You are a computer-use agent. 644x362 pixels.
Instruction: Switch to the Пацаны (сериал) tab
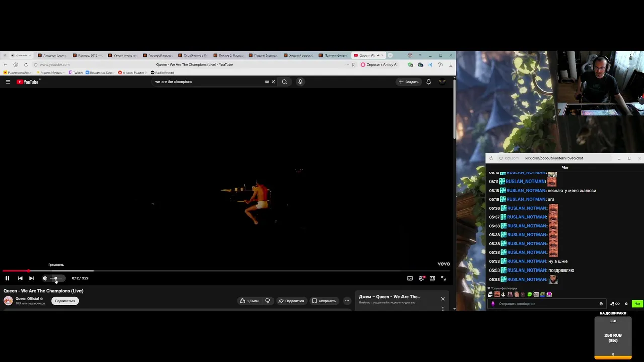click(263, 55)
